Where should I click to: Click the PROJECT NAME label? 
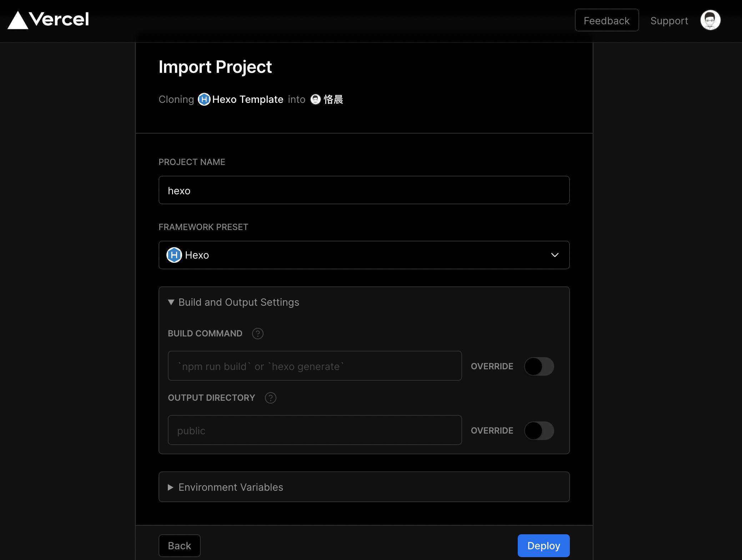tap(192, 162)
